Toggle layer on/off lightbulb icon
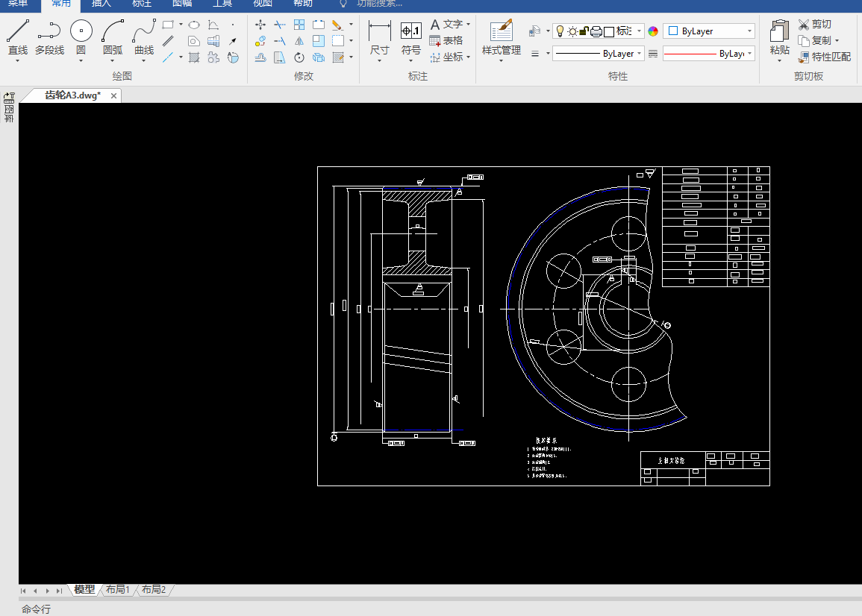Image resolution: width=862 pixels, height=616 pixels. click(559, 31)
